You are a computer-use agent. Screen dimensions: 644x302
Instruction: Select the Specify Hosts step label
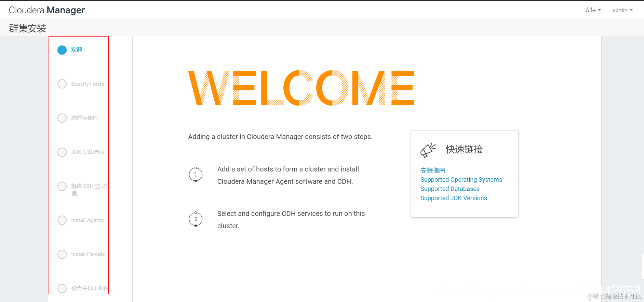[88, 84]
